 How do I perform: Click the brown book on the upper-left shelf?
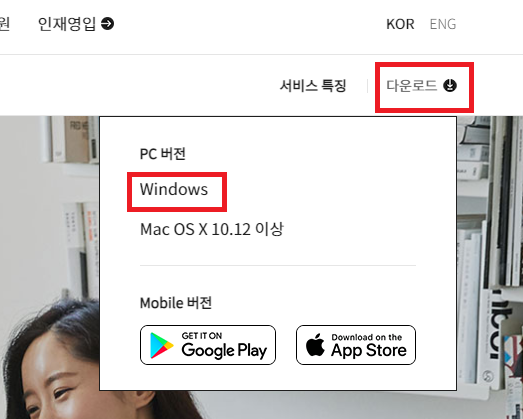[x=77, y=139]
